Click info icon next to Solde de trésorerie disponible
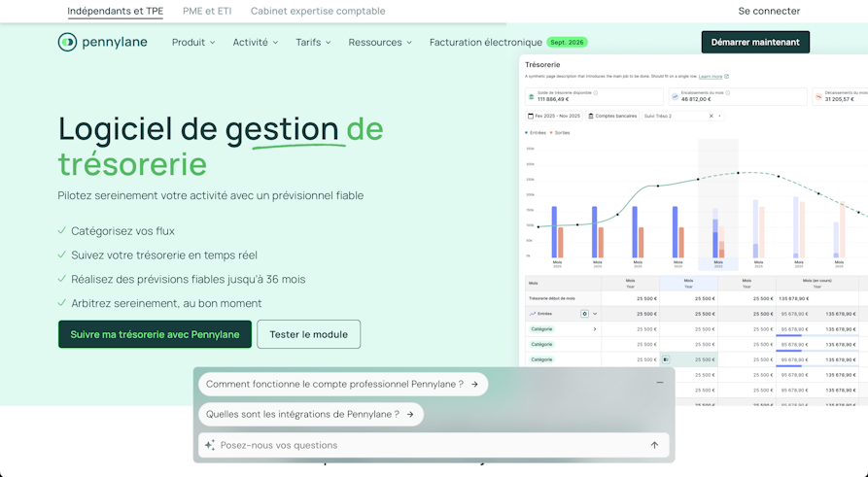Image resolution: width=868 pixels, height=477 pixels. [596, 93]
